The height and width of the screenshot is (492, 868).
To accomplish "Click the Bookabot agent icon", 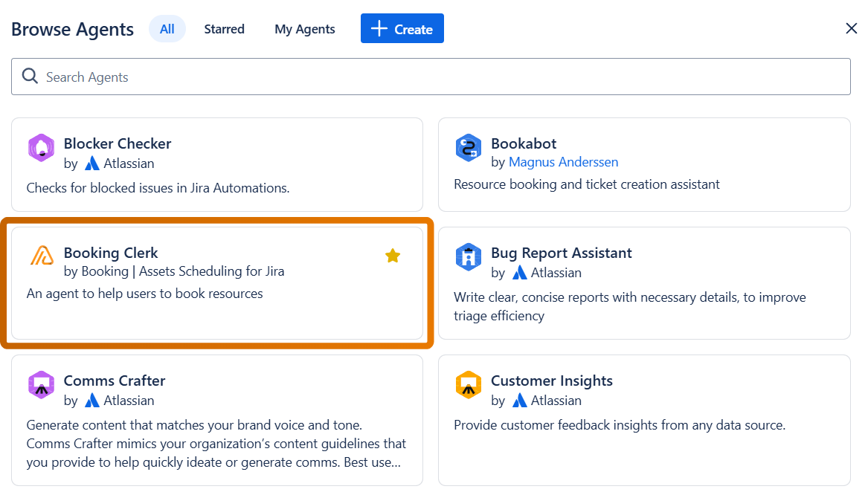I will (469, 148).
